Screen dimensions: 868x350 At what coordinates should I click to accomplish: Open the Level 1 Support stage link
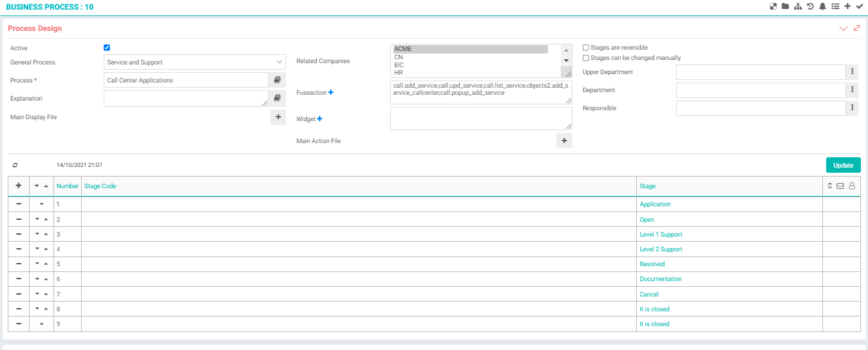pos(661,235)
